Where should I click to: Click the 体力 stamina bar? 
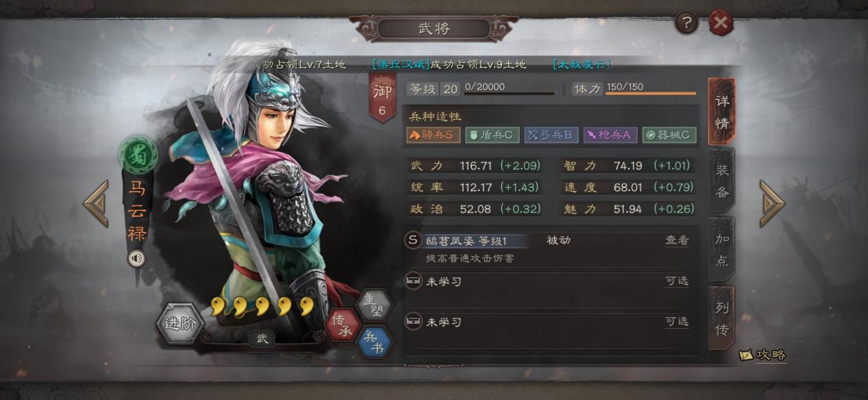point(650,89)
